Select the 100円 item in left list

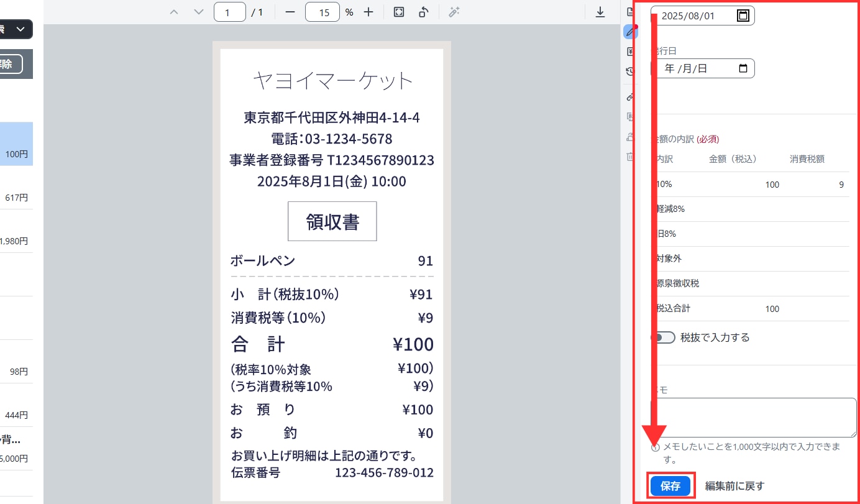pyautogui.click(x=16, y=144)
